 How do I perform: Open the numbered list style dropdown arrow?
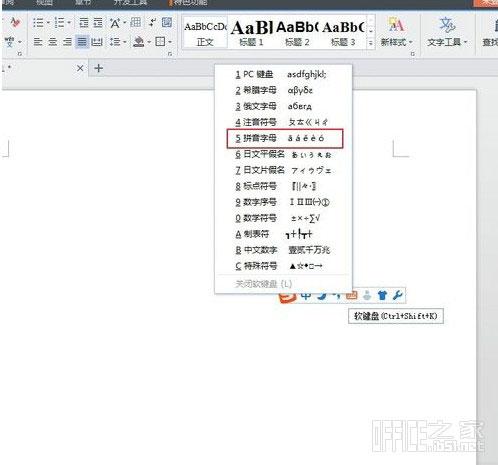point(69,23)
